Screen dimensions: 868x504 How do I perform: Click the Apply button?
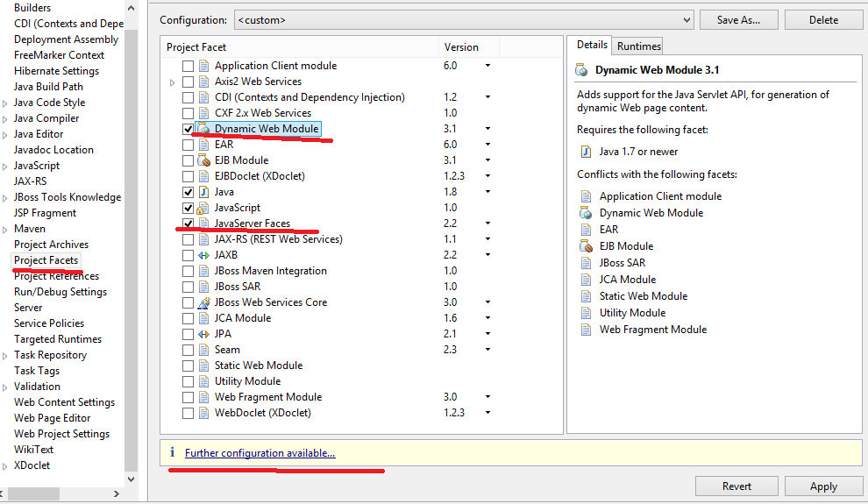(x=823, y=486)
